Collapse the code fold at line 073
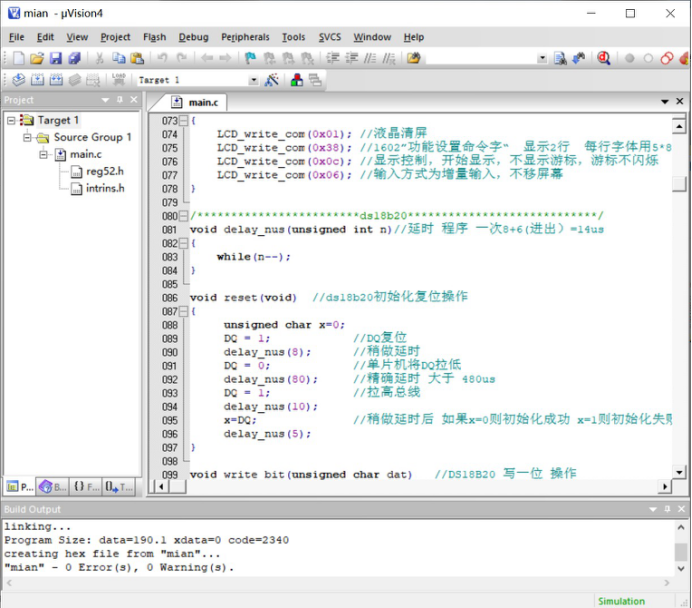This screenshot has width=692, height=608. point(183,120)
